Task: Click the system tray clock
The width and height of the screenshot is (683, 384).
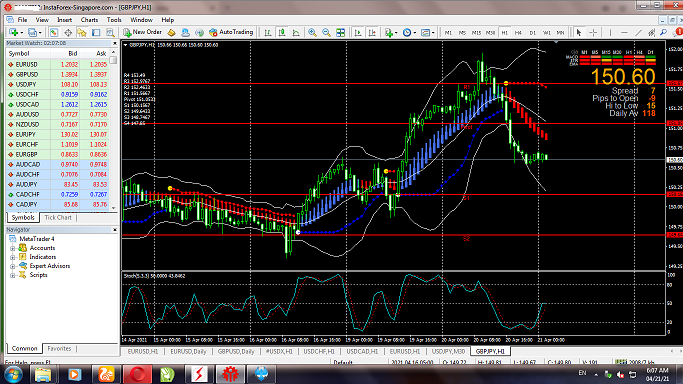Action: [657, 374]
